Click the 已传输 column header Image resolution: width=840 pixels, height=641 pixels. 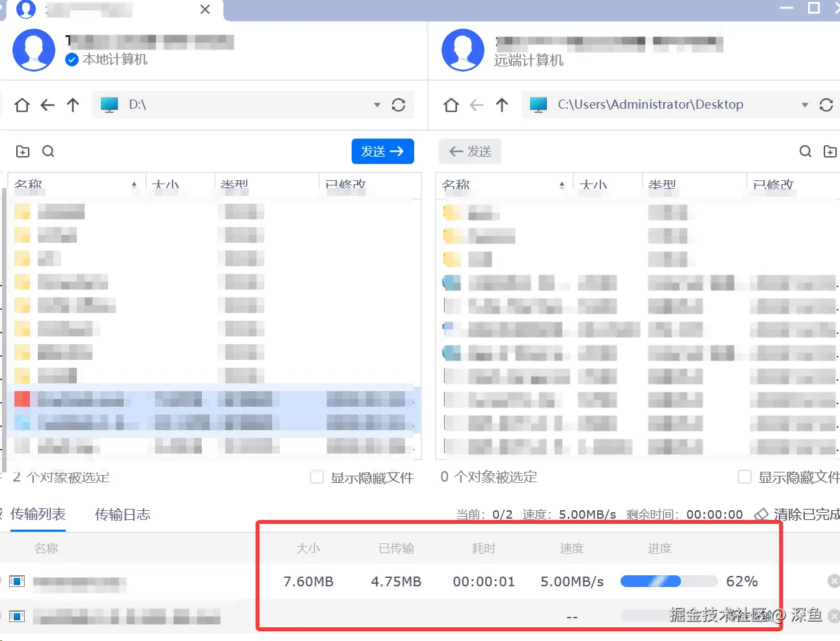click(396, 549)
